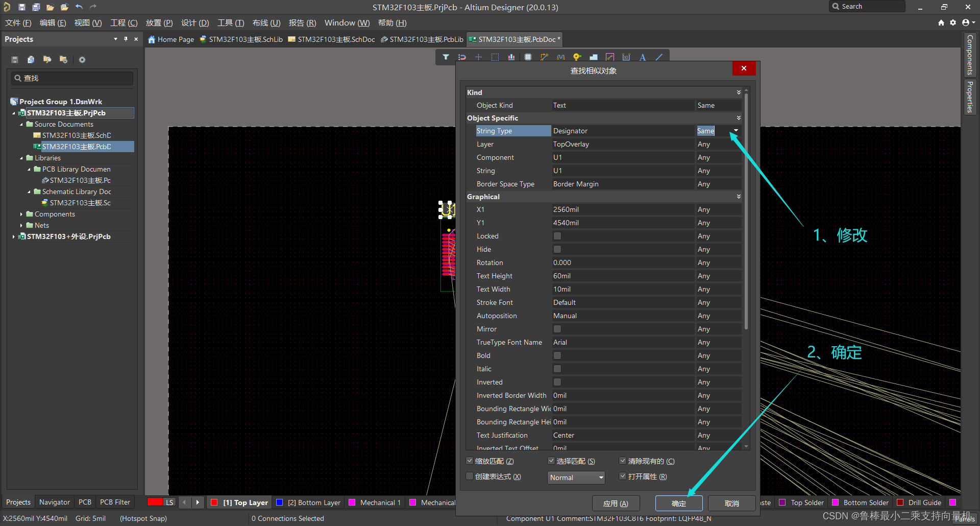Switch to the STM32F103主板.SchDoc tab
The height and width of the screenshot is (526, 980).
(x=332, y=39)
